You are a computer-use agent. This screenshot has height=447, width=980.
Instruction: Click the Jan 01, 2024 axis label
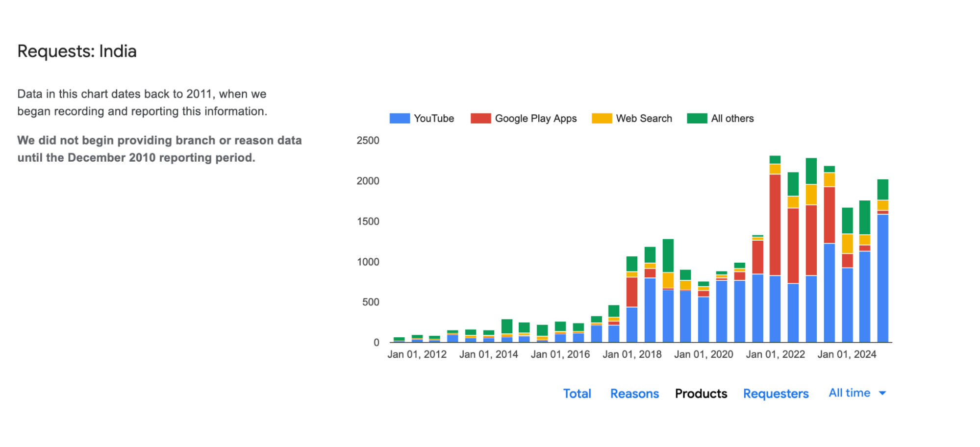pyautogui.click(x=847, y=354)
